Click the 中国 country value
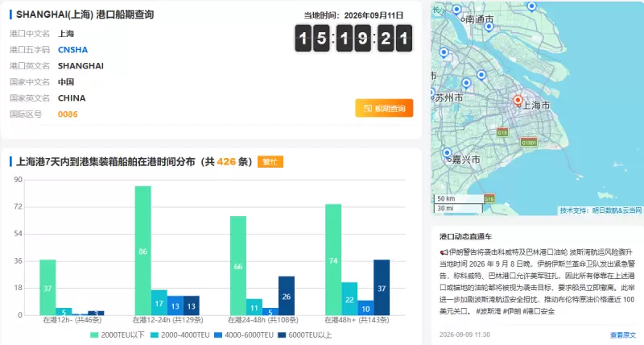Viewport: 644px width, 345px height. coord(66,82)
